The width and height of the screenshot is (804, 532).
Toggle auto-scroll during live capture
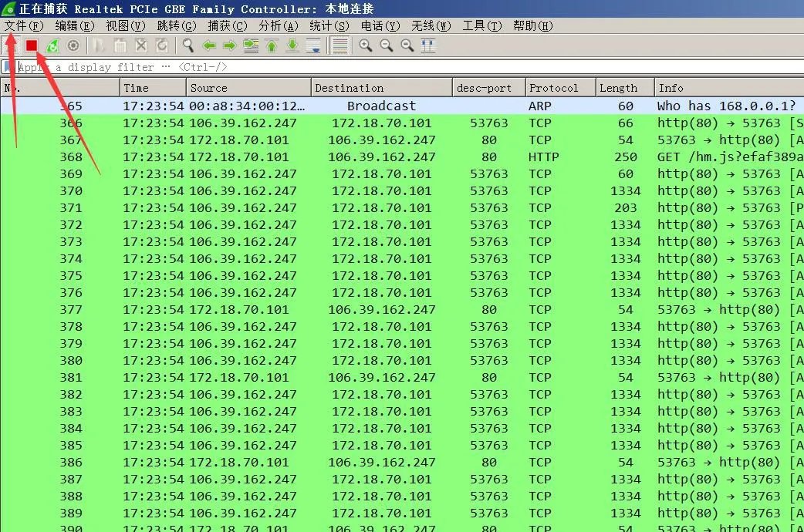(x=314, y=45)
